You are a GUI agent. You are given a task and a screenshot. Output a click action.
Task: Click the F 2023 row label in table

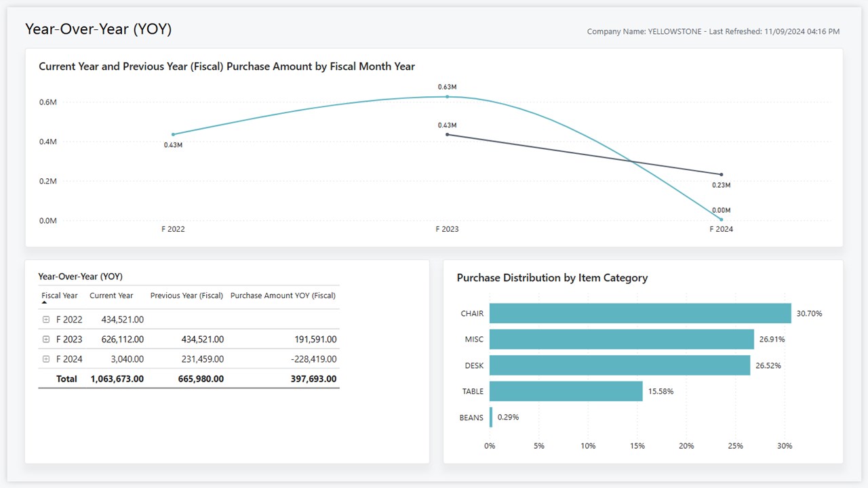pos(69,339)
